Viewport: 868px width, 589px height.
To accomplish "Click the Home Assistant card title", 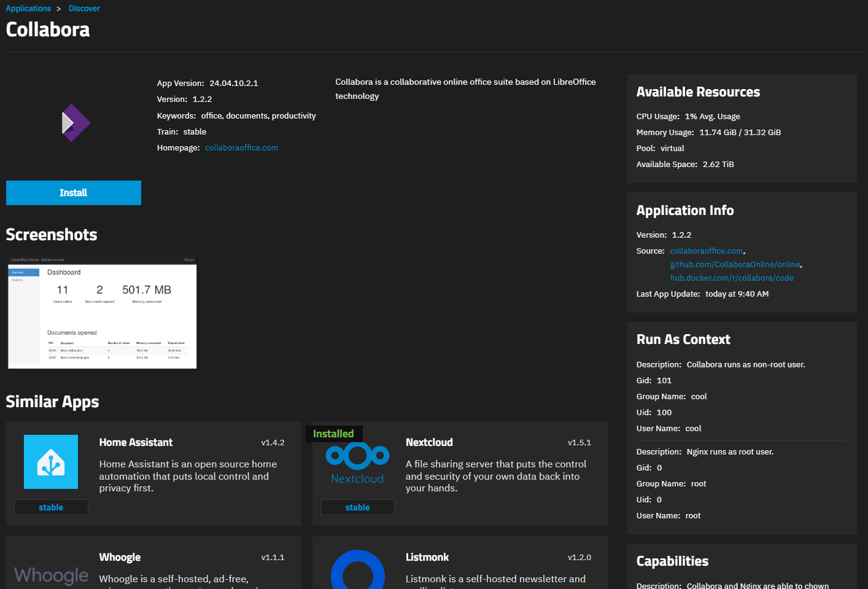I will 136,442.
